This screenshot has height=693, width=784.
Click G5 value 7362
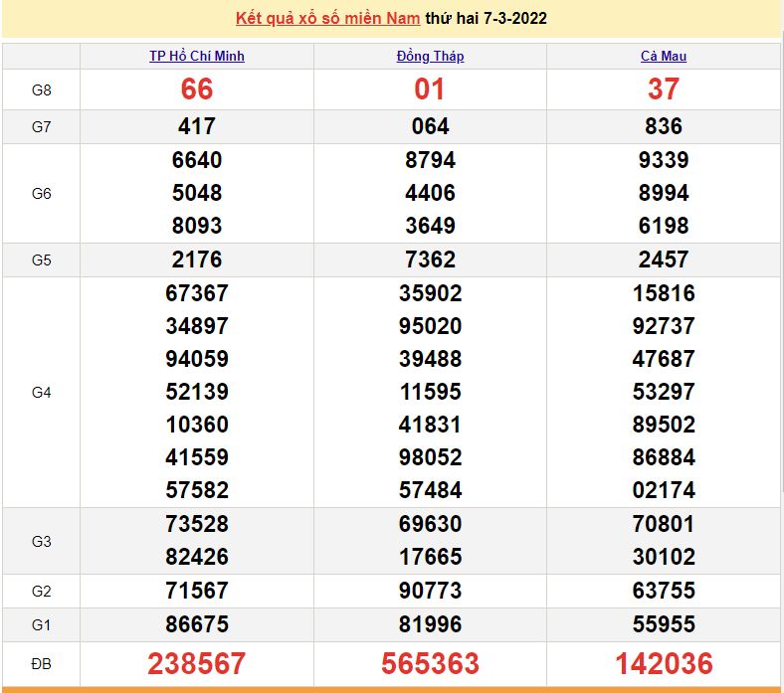pyautogui.click(x=430, y=260)
